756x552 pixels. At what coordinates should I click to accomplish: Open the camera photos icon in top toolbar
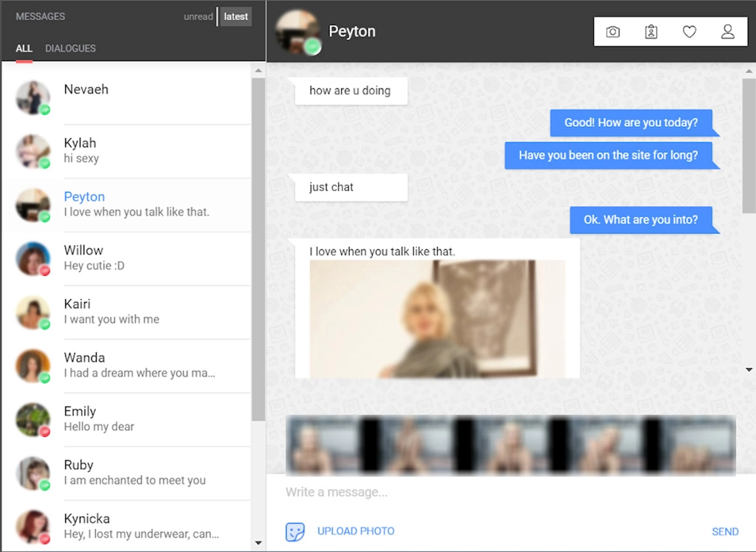tap(613, 32)
